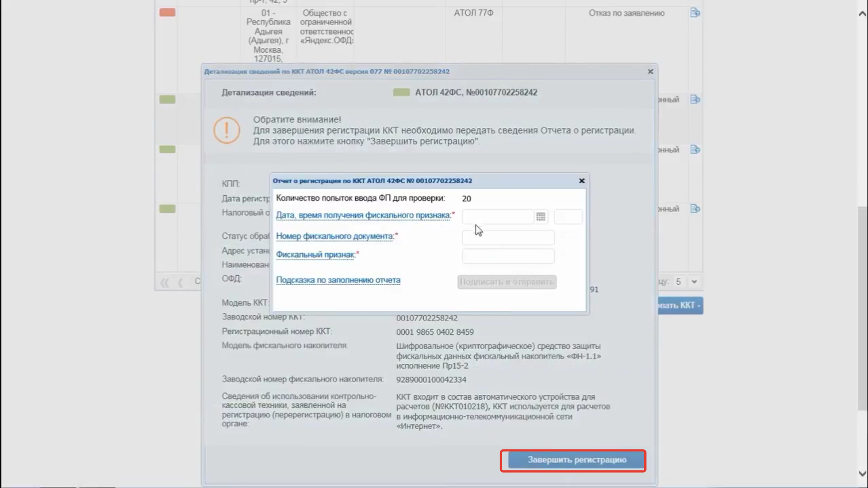Go to previous page arrow icon

180,283
